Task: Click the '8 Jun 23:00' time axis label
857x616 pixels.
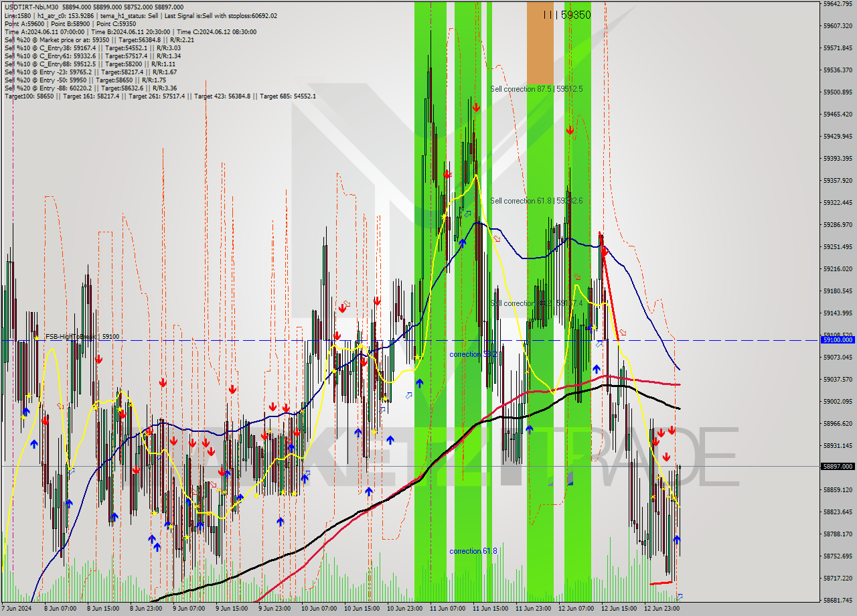Action: (x=146, y=609)
